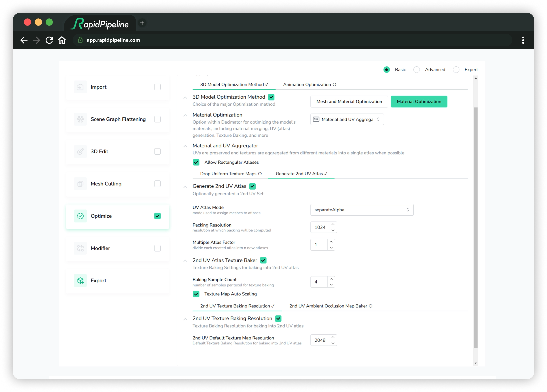
Task: Enable the Import step checkbox
Action: tap(158, 87)
